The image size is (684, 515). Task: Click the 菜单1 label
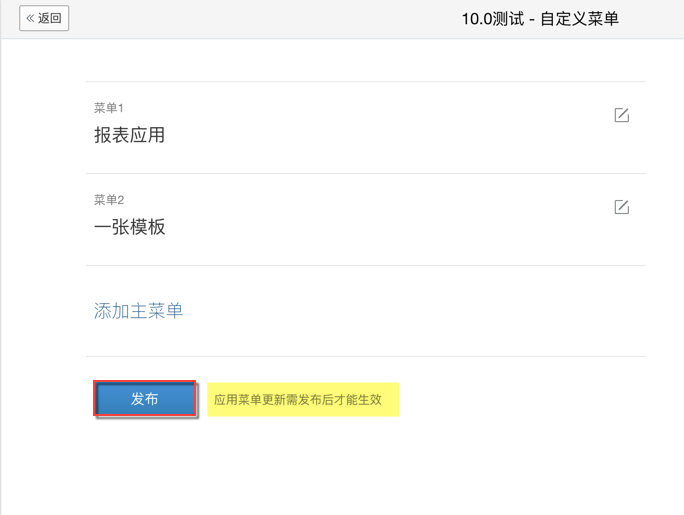pos(108,108)
